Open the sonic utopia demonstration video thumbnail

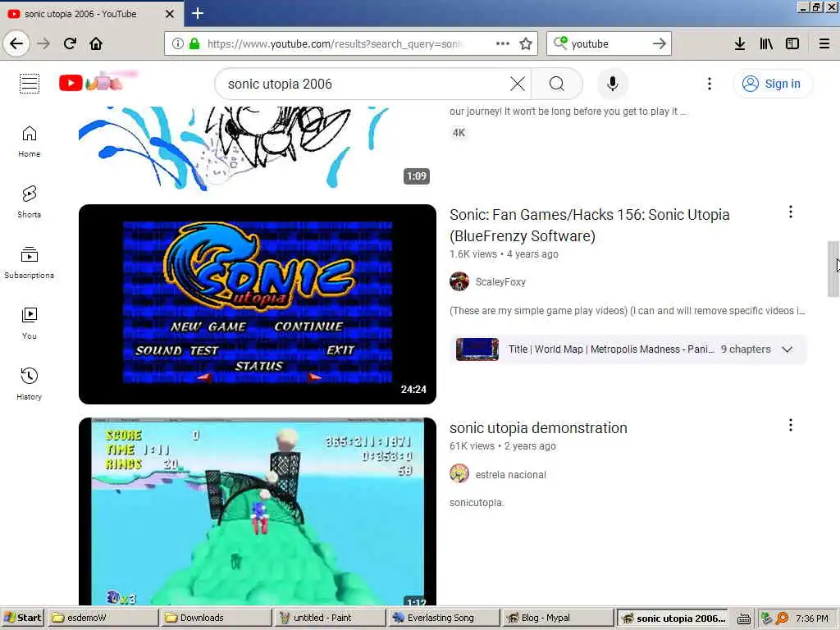(x=257, y=512)
